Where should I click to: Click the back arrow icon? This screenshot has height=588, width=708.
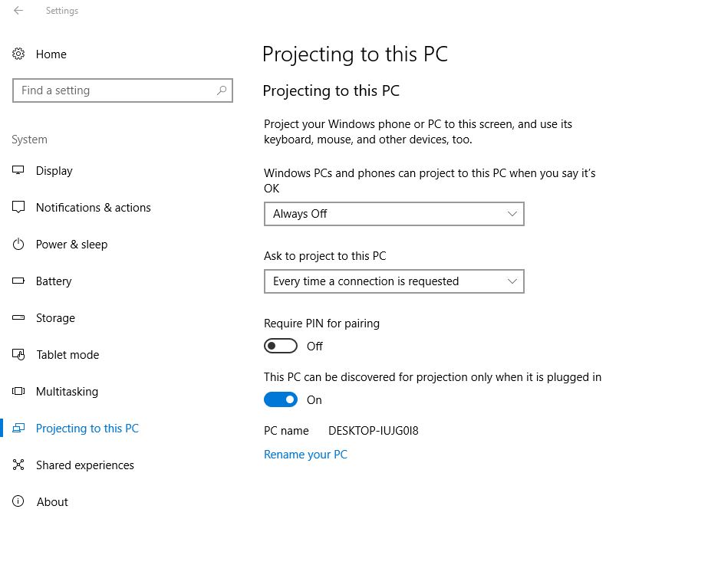tap(18, 11)
